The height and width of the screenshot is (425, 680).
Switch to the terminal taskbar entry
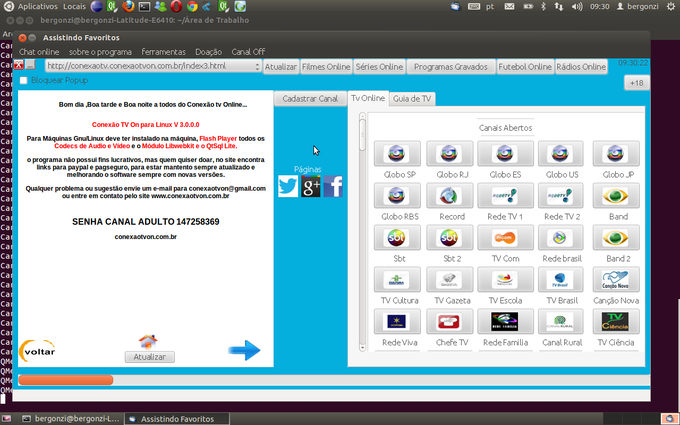click(x=72, y=419)
